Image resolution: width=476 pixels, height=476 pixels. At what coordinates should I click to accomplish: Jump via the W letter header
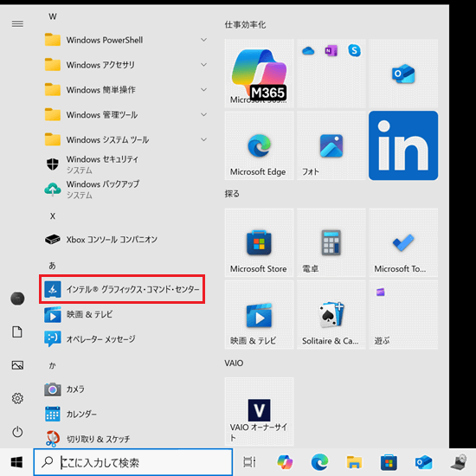[53, 16]
